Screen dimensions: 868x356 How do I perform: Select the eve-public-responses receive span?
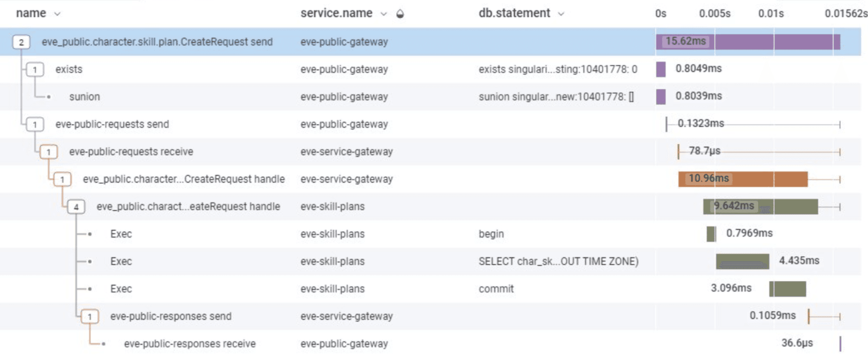tap(190, 344)
